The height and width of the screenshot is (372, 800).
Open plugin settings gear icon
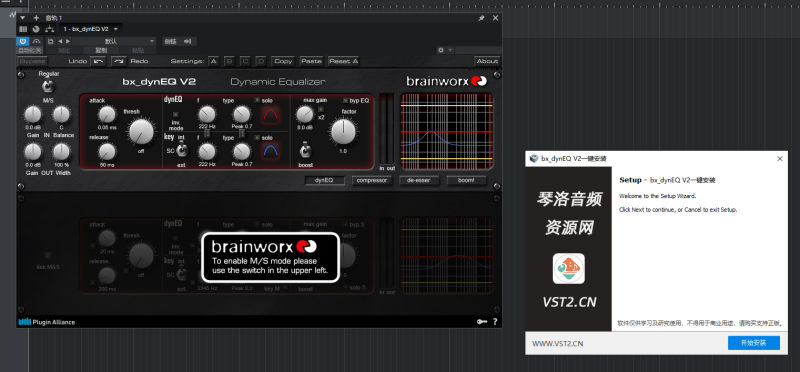coord(441,50)
